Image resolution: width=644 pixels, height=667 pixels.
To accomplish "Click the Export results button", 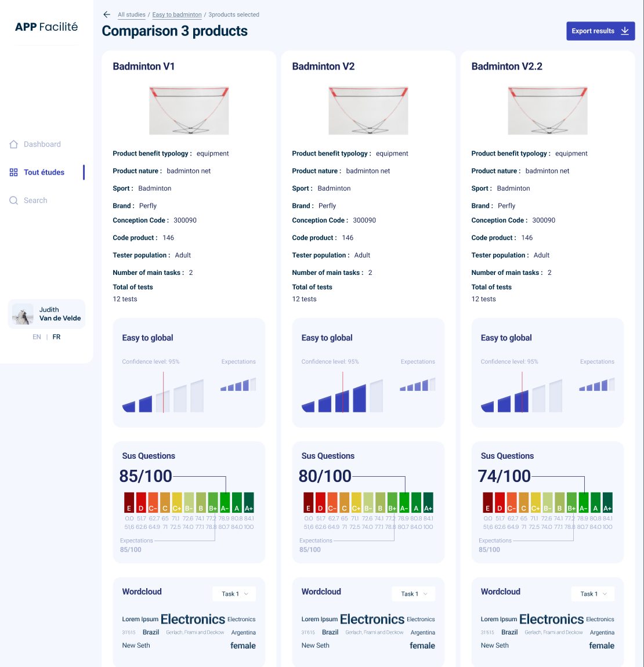I will [x=600, y=31].
